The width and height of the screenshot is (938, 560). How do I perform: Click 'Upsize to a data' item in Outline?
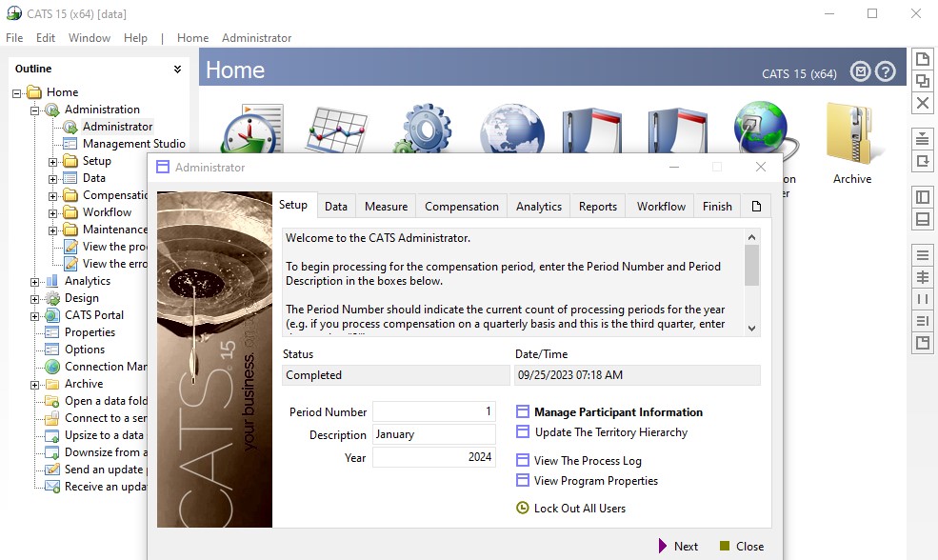[x=96, y=435]
